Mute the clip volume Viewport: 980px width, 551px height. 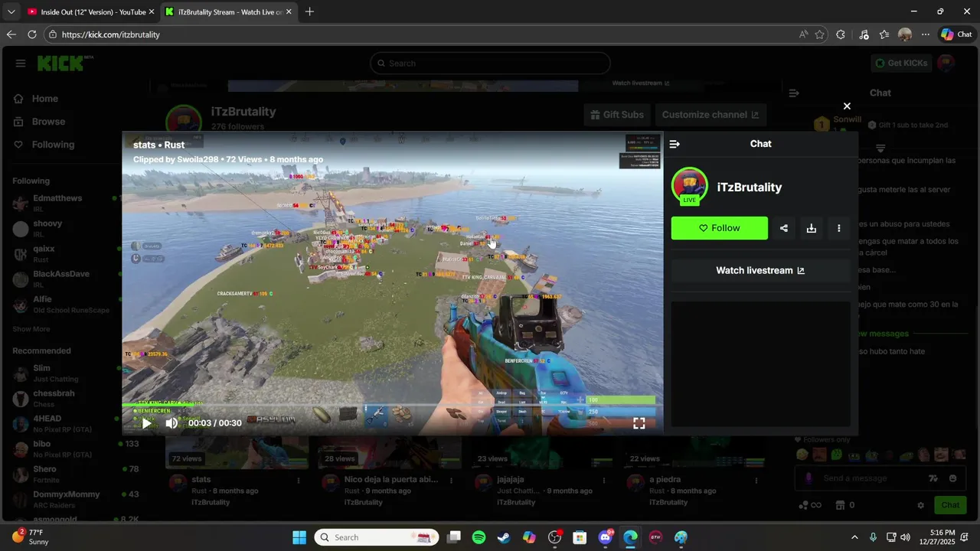click(x=171, y=423)
